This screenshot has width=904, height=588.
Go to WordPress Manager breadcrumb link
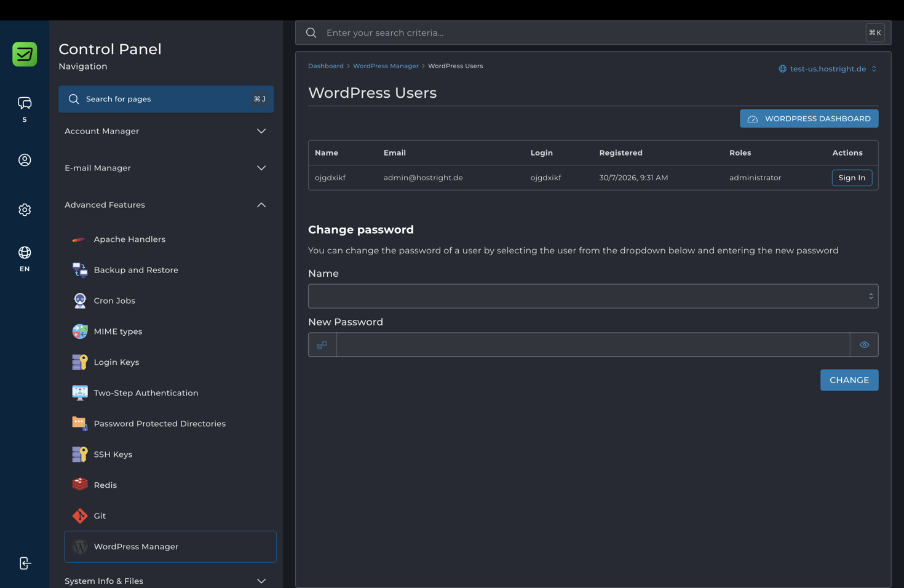click(x=386, y=66)
